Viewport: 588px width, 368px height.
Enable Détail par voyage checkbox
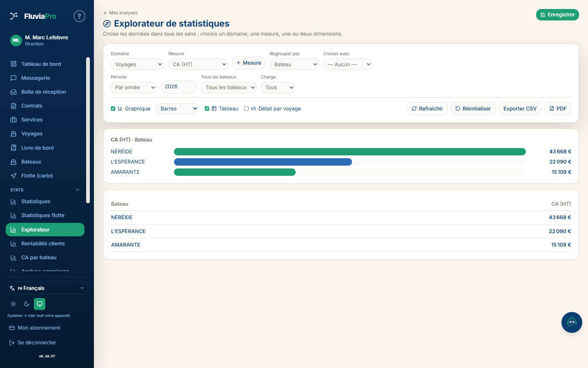[246, 109]
